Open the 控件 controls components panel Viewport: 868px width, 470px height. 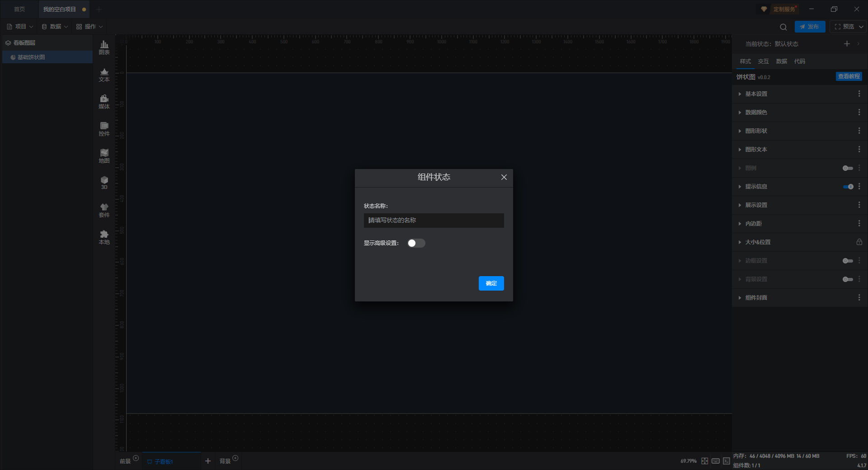click(x=104, y=129)
